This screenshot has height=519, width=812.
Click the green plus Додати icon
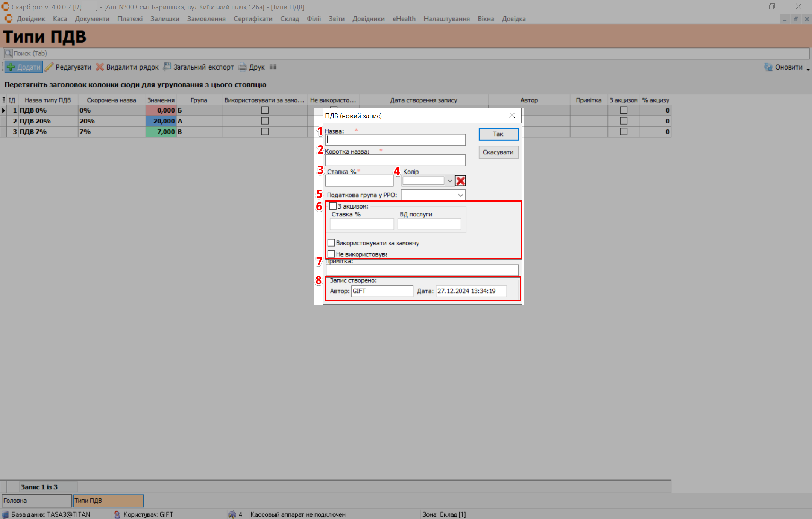11,67
